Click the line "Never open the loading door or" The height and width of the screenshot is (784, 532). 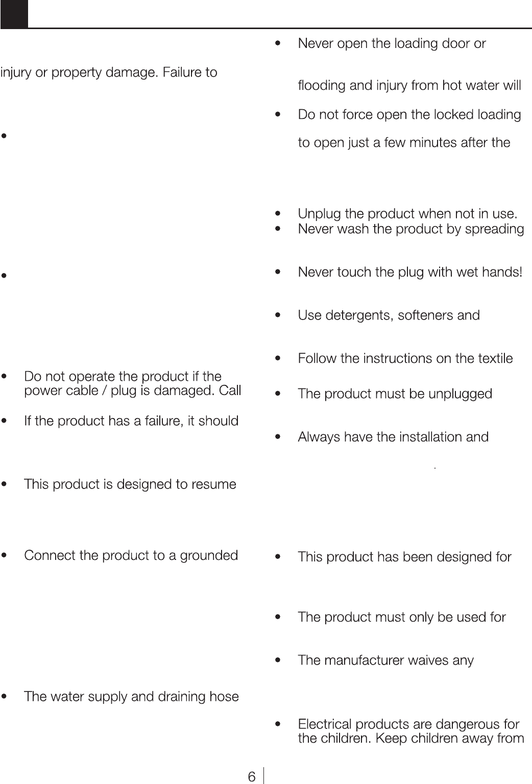click(x=392, y=44)
